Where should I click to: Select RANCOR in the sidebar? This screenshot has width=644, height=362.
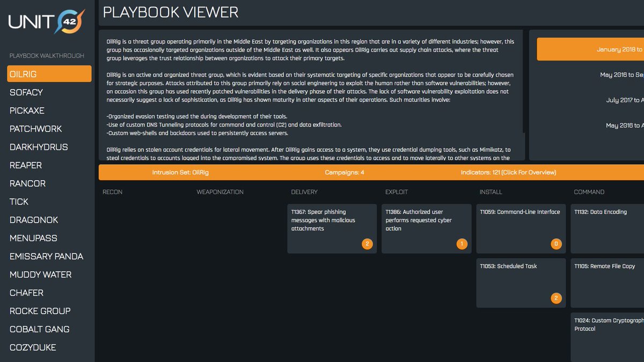(27, 183)
